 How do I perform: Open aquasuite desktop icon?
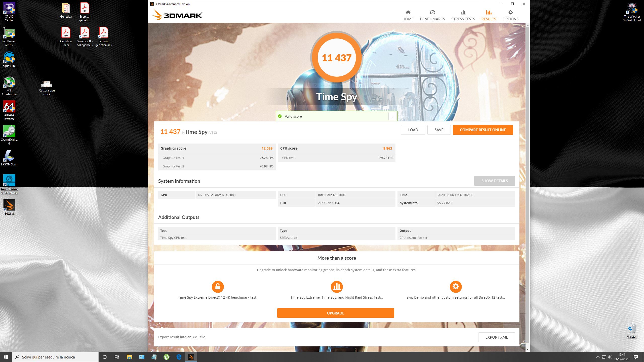pyautogui.click(x=9, y=59)
